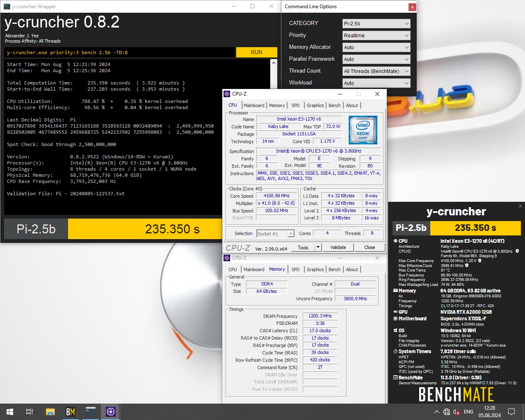The height and width of the screenshot is (420, 525).
Task: Select Graphics tab in lower CPU-Z window
Action: pos(315,269)
